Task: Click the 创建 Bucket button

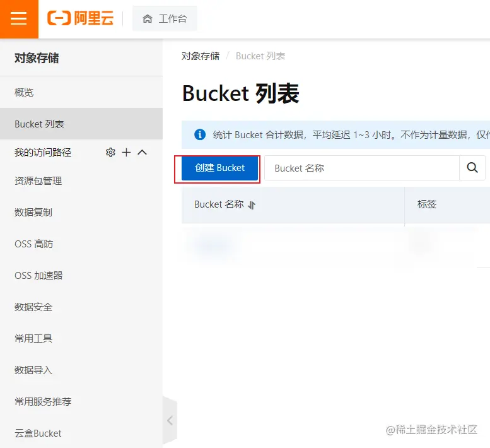Action: point(219,168)
